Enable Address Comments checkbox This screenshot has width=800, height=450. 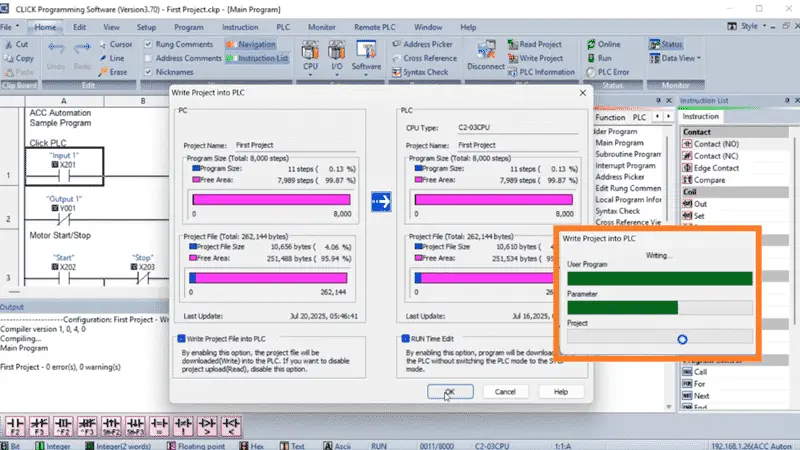pos(148,58)
